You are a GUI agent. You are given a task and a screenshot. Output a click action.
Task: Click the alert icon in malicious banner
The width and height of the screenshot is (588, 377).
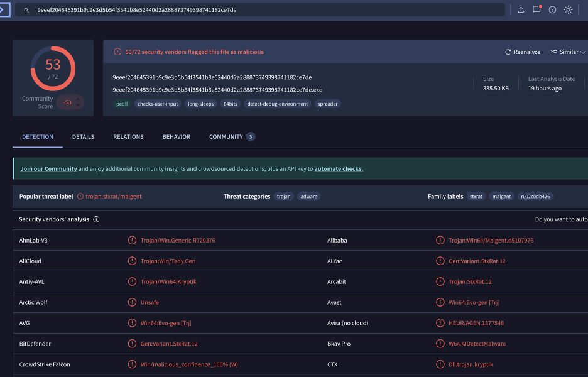(117, 52)
